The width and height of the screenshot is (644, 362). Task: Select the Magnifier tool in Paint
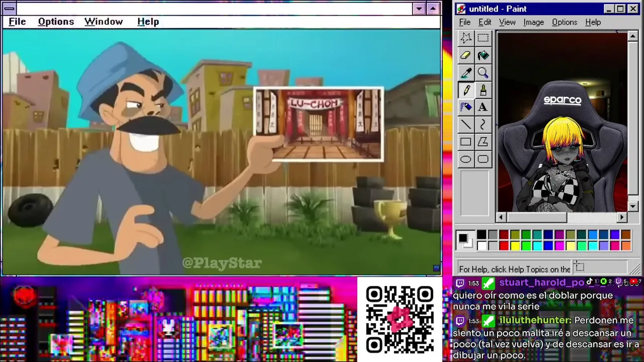(483, 73)
